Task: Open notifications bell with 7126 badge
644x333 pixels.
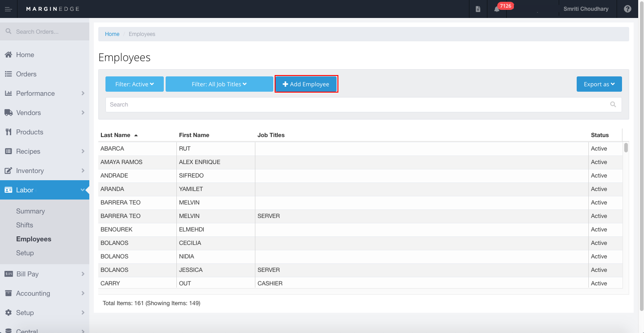Action: pos(497,9)
